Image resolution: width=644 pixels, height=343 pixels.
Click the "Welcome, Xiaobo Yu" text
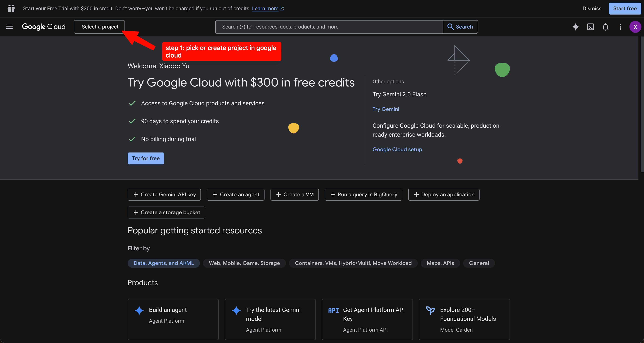coord(158,66)
